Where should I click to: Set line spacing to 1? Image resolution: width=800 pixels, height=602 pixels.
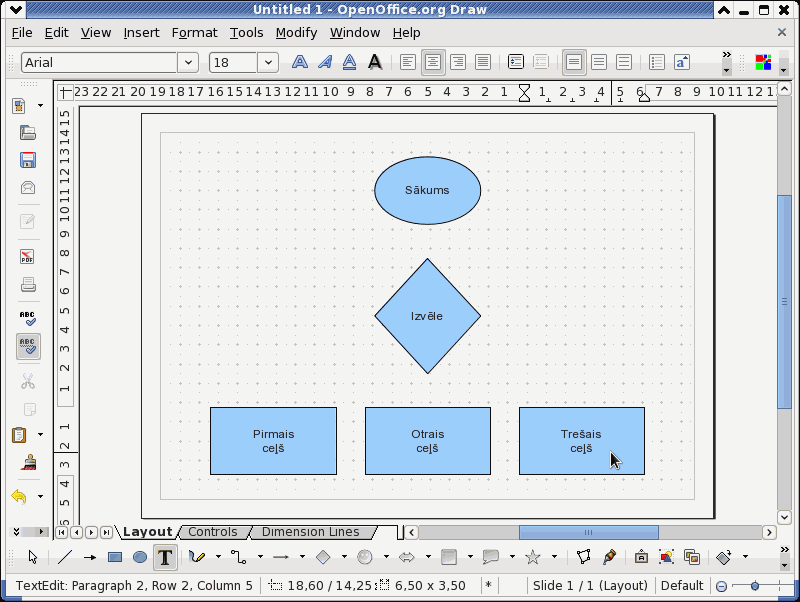coord(573,62)
